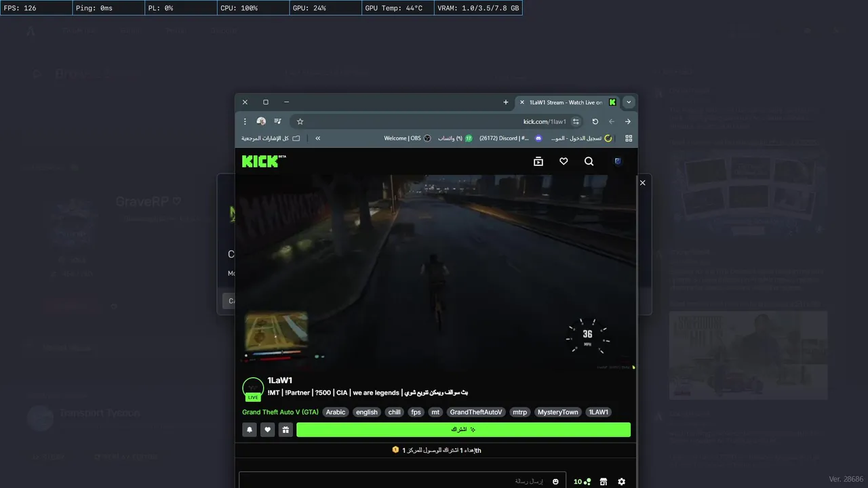Screen dimensions: 868x488
Task: Open the Kick browse videos icon
Action: click(538, 161)
